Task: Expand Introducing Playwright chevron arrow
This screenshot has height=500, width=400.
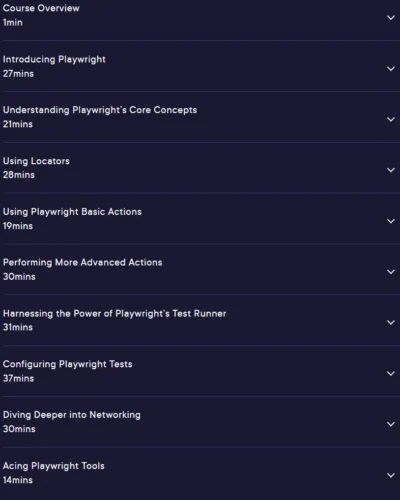Action: tap(391, 69)
